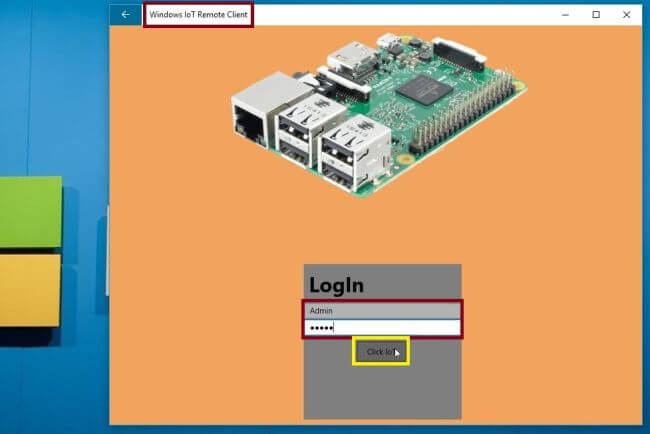Focus the password field with dots
The image size is (650, 434).
pos(382,328)
